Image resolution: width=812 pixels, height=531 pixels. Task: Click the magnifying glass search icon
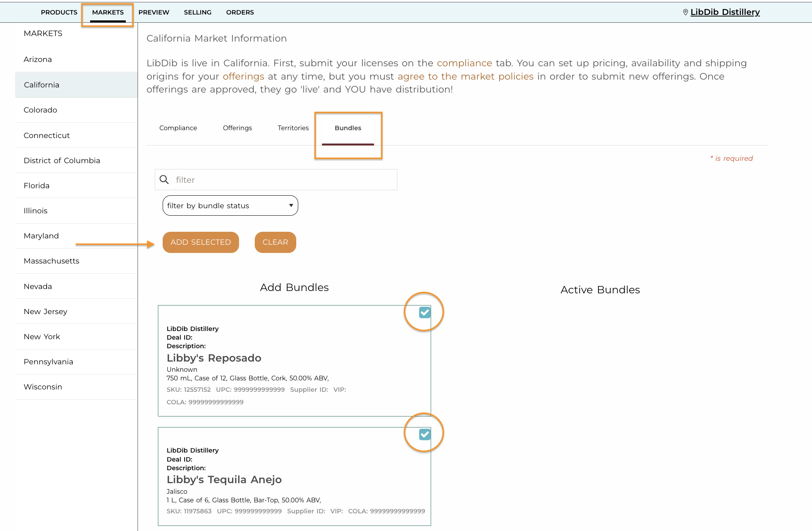tap(164, 180)
